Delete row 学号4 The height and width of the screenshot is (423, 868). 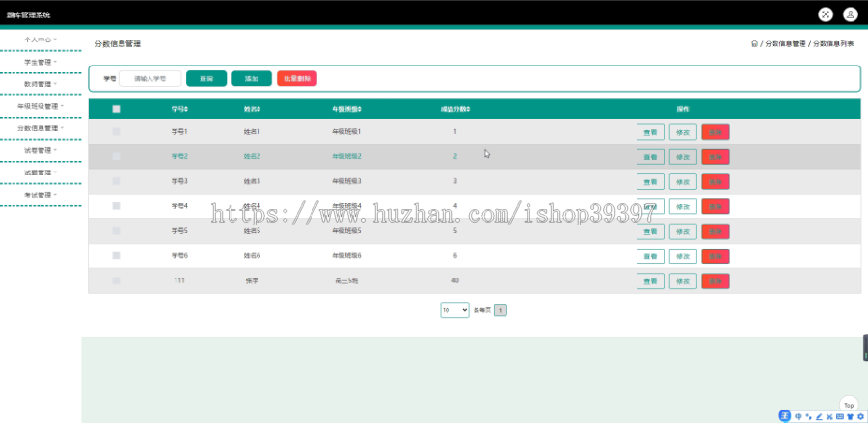pyautogui.click(x=716, y=207)
